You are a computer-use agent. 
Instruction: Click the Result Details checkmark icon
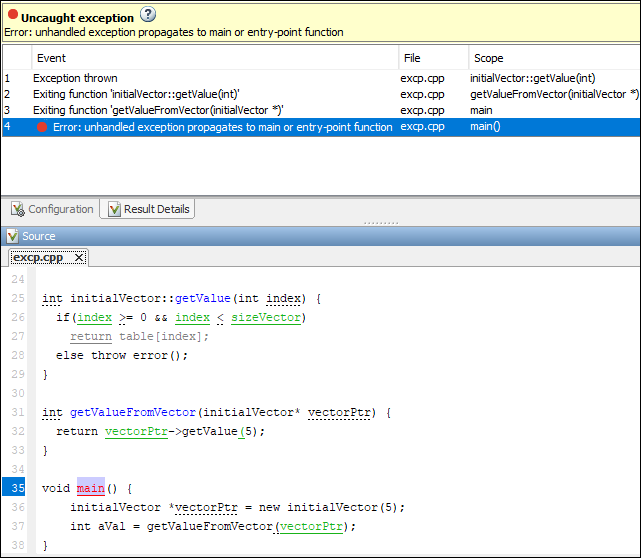[x=114, y=209]
